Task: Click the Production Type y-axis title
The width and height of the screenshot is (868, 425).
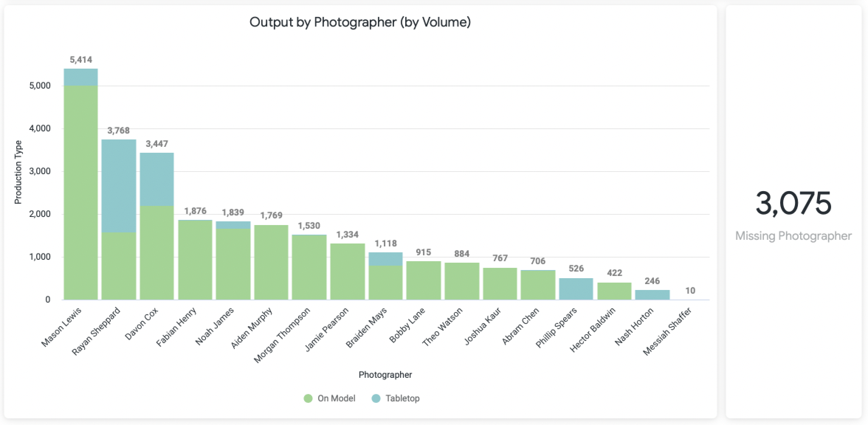Action: (18, 172)
